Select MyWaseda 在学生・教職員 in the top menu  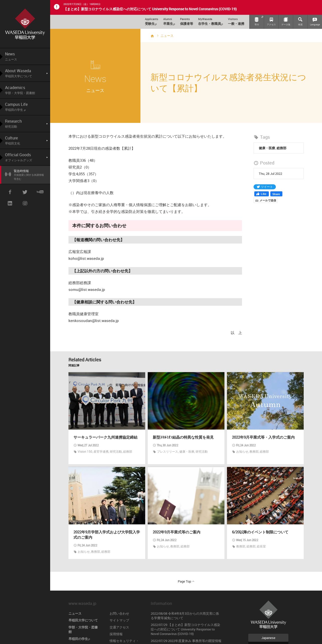pos(210,22)
